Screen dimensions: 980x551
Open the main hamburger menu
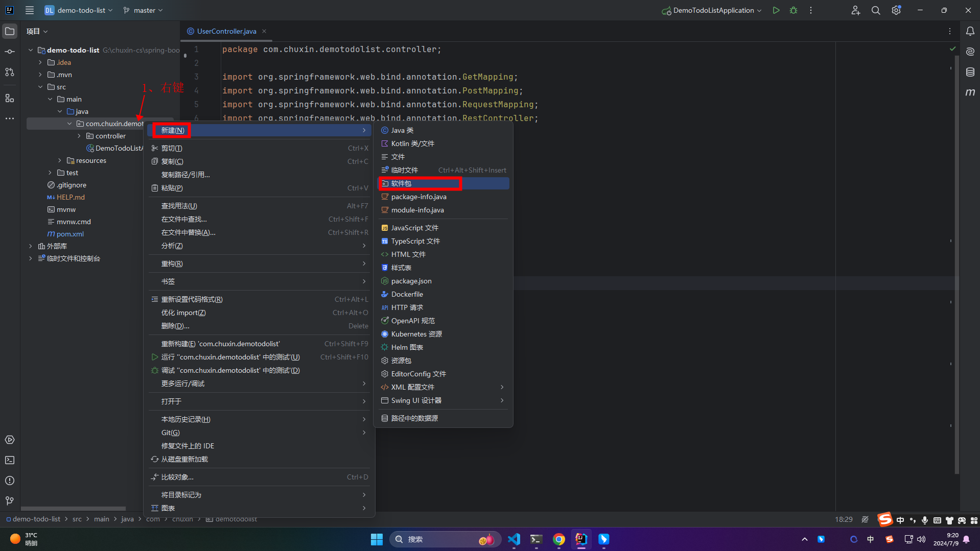(x=30, y=10)
